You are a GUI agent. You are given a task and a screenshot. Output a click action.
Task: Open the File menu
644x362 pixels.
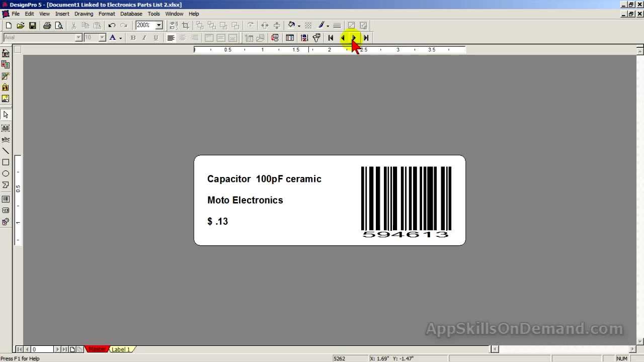pos(16,14)
